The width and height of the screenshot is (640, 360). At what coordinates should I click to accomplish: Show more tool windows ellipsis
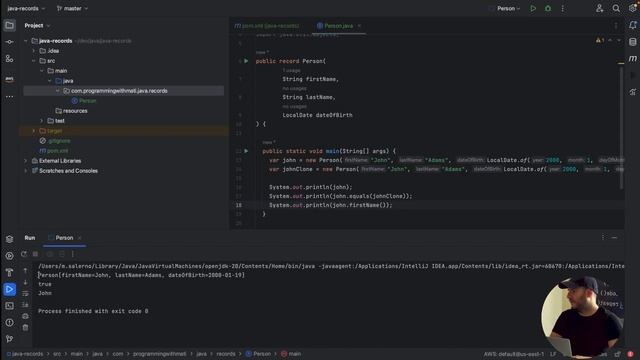(x=9, y=97)
